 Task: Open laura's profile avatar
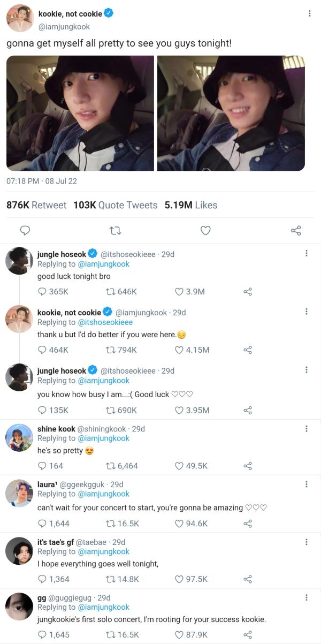(x=19, y=493)
